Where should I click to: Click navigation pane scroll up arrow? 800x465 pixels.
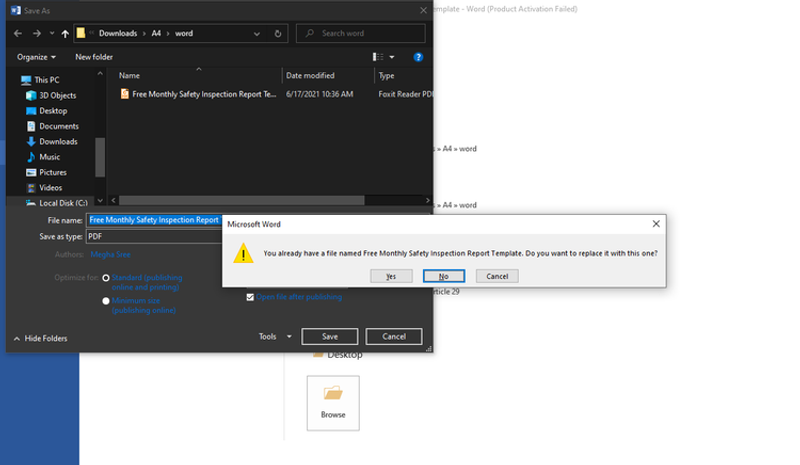[100, 74]
